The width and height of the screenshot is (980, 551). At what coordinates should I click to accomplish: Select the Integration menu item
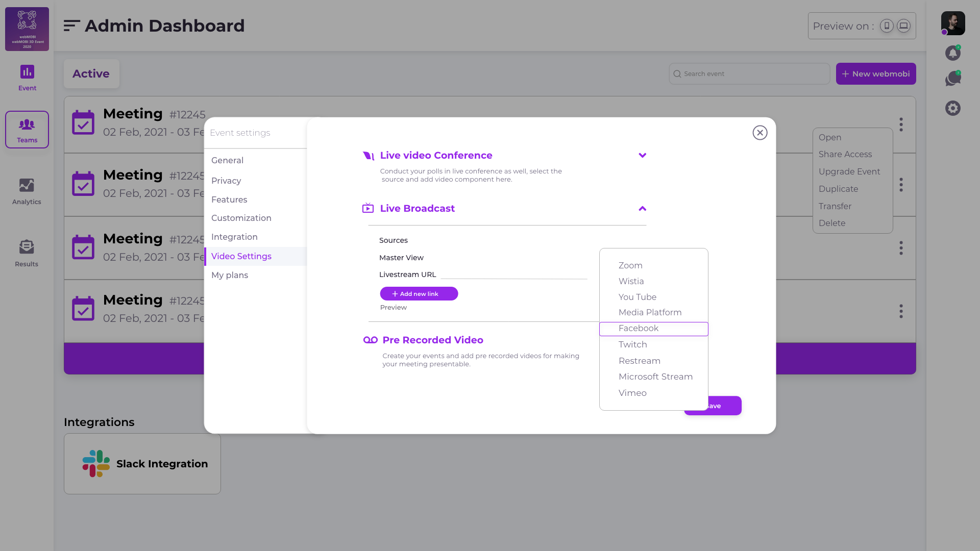(234, 237)
